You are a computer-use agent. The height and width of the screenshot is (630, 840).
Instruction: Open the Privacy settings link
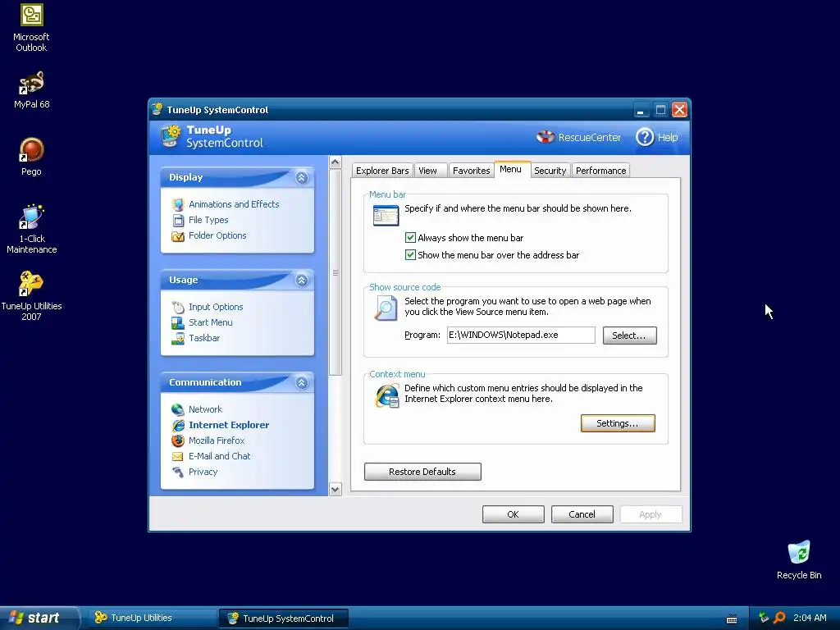click(203, 472)
